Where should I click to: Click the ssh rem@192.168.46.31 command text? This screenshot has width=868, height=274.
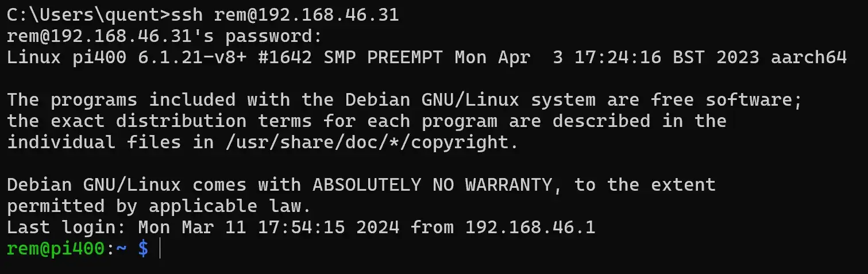point(300,15)
